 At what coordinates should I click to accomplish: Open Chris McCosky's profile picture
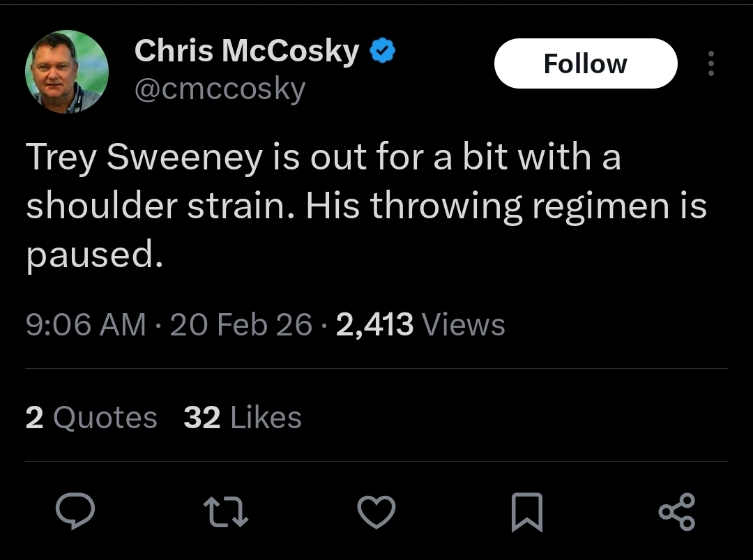click(67, 72)
